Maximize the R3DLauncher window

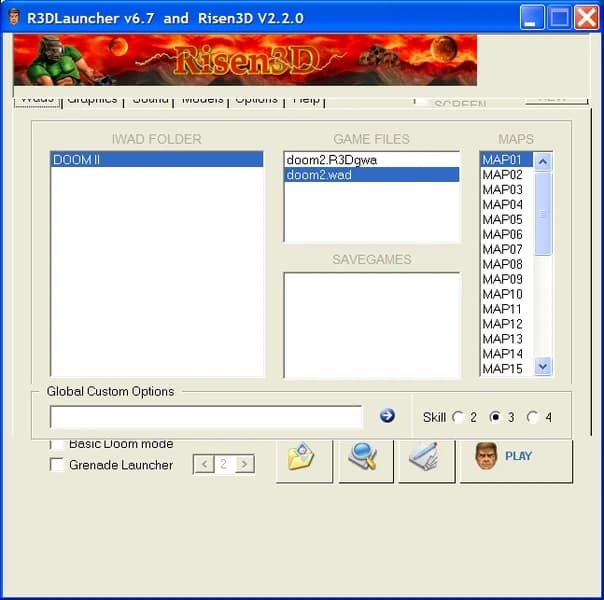click(x=559, y=17)
